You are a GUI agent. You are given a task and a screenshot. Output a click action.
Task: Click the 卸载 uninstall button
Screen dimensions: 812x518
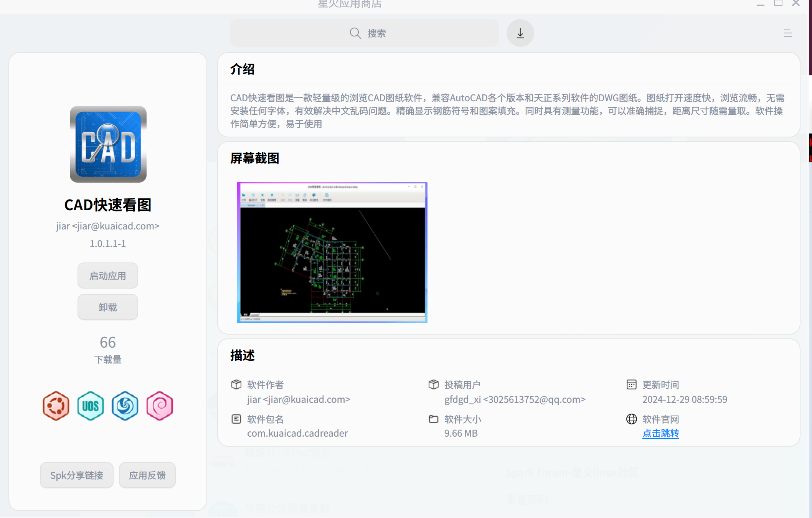108,307
